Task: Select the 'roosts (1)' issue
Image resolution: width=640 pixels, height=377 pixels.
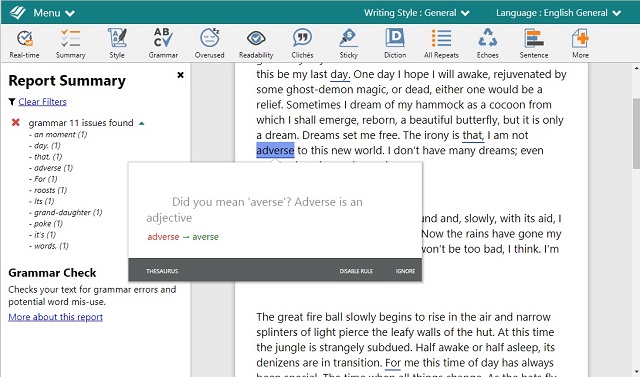Action: (x=48, y=190)
